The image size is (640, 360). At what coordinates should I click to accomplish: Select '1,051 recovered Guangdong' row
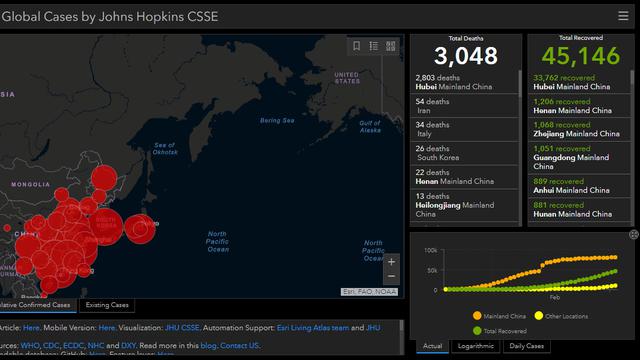point(580,158)
